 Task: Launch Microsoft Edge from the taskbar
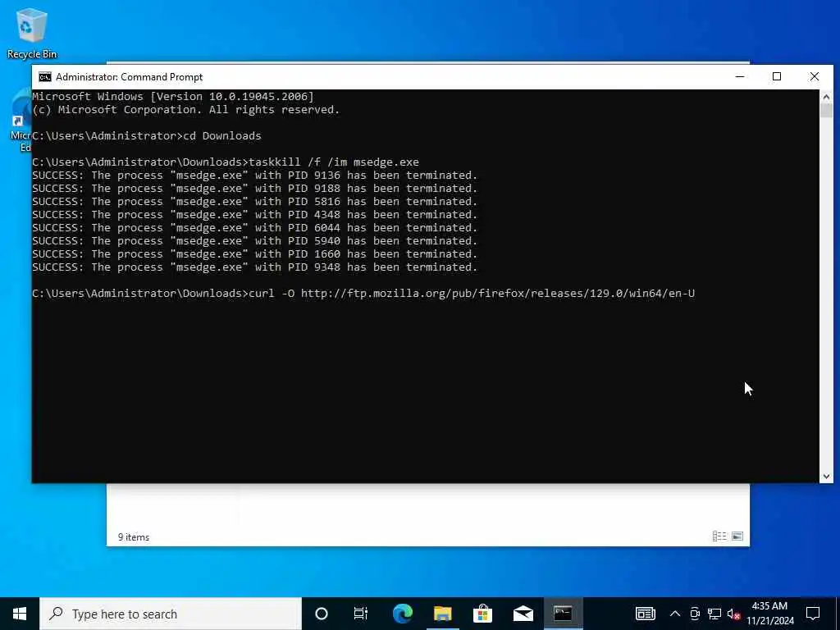402,614
